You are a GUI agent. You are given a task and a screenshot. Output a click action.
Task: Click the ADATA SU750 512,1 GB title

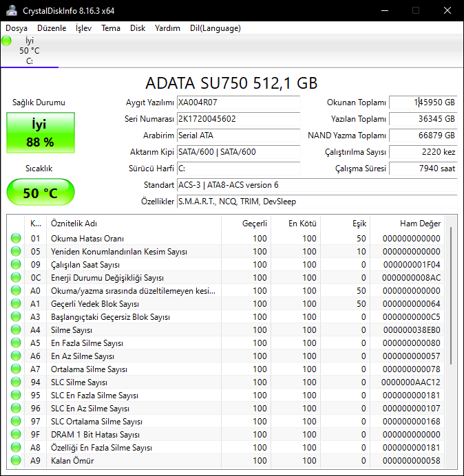point(231,83)
